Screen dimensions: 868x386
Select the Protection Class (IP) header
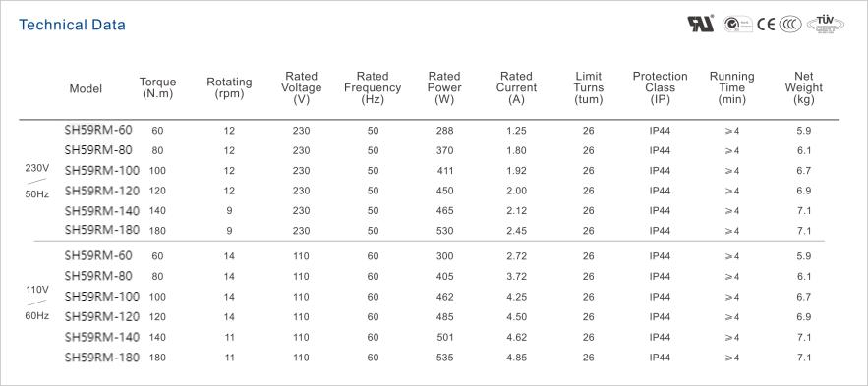point(661,88)
